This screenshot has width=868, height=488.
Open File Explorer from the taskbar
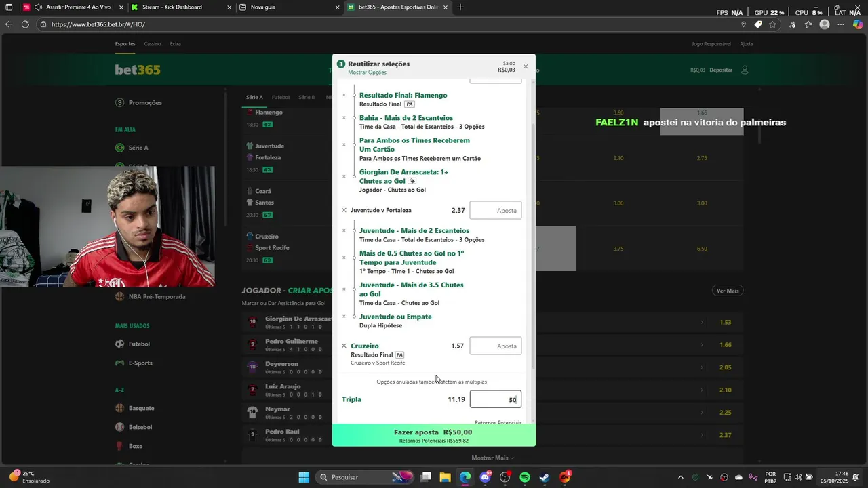(445, 477)
